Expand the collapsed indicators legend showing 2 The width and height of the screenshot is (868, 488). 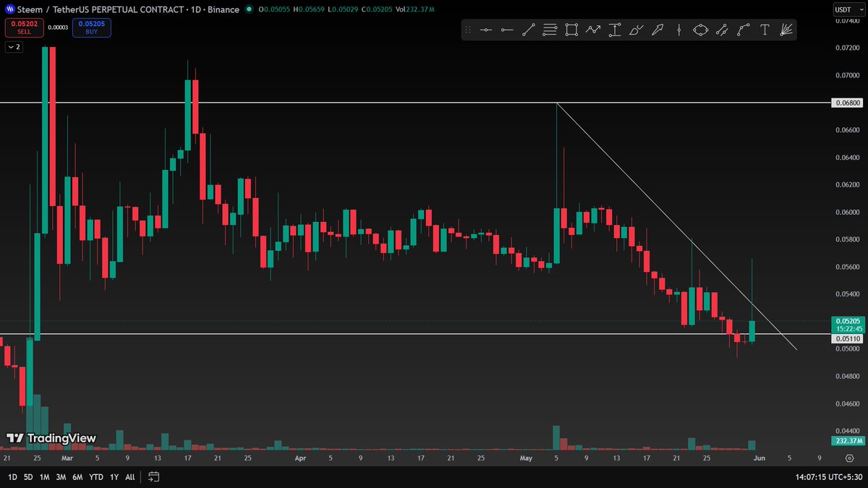(x=14, y=47)
